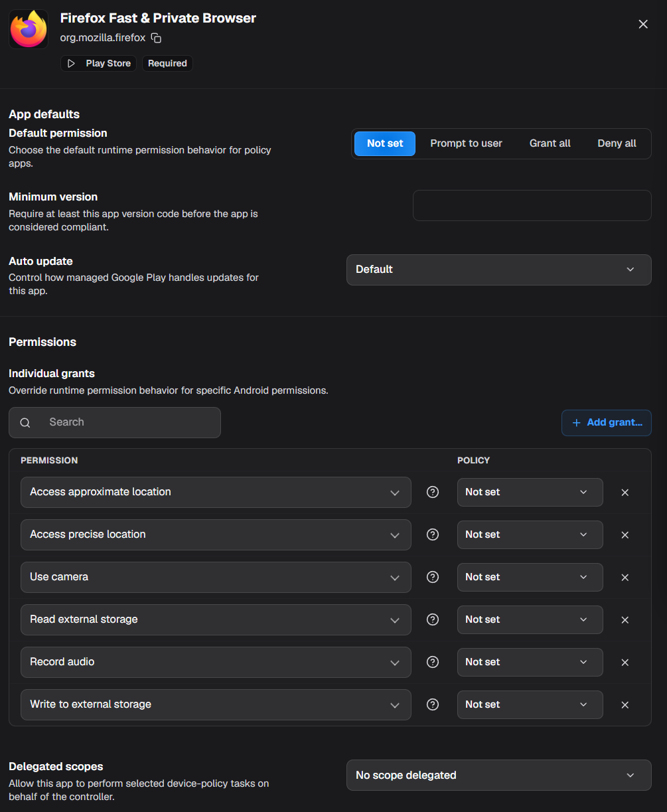
Task: Open the Record audio permission dropdown
Action: [216, 662]
